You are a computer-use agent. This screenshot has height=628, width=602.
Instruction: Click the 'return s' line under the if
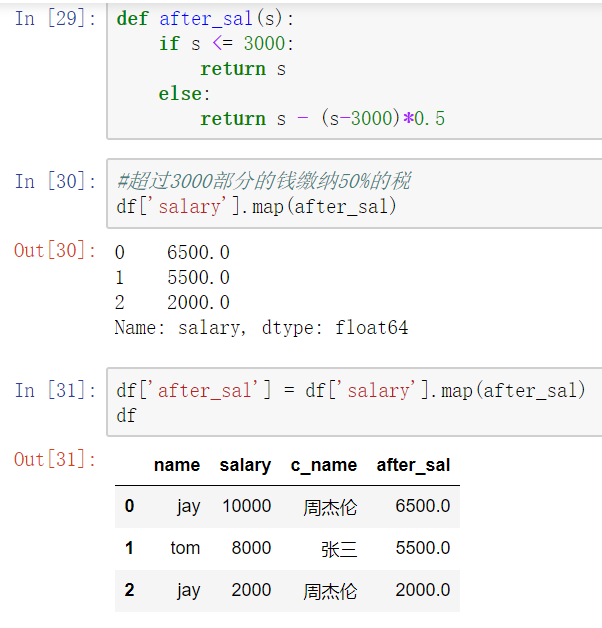click(243, 69)
